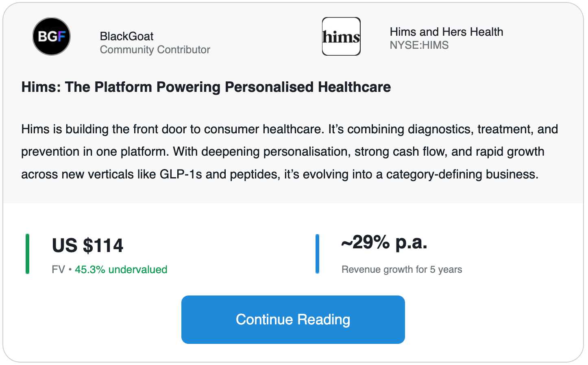Click the FV abbreviation label
This screenshot has height=365, width=588.
point(59,269)
